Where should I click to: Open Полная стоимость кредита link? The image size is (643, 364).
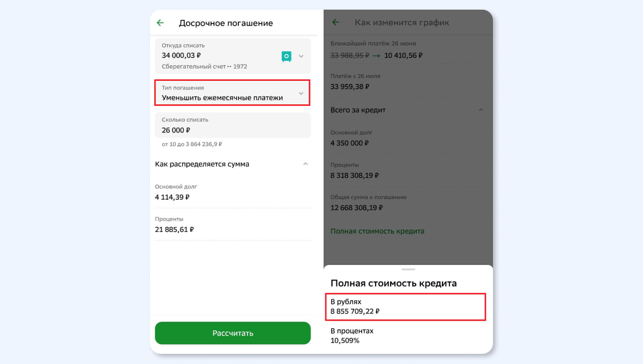click(377, 231)
